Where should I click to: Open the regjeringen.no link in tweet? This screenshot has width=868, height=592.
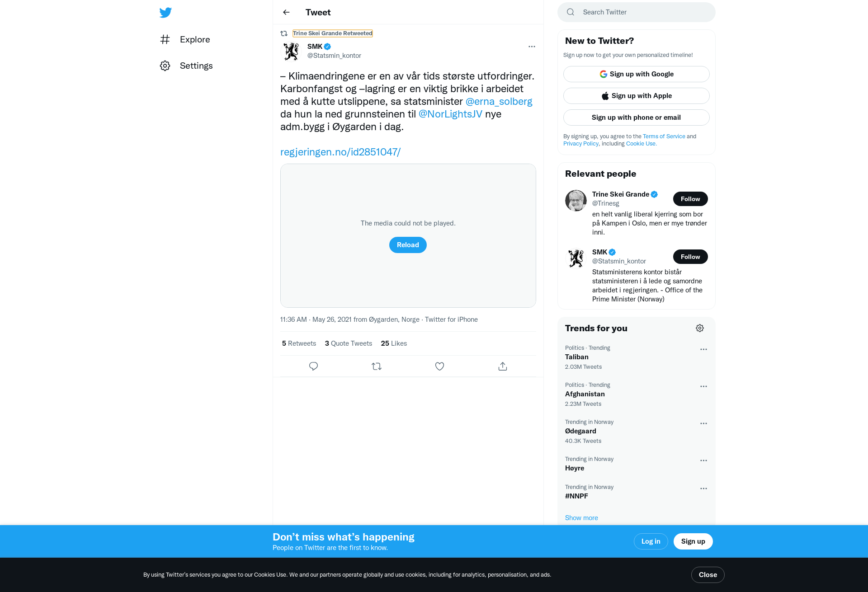tap(340, 152)
